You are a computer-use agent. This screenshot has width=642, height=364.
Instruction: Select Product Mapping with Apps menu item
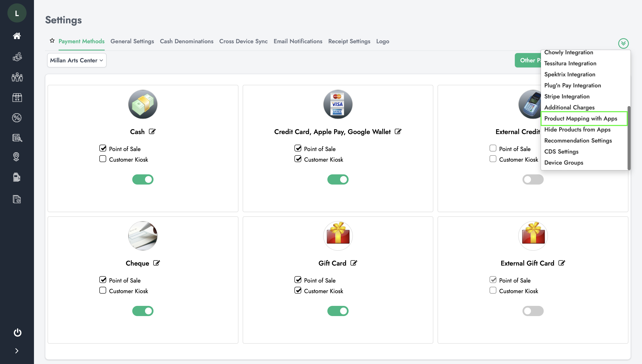coord(580,119)
